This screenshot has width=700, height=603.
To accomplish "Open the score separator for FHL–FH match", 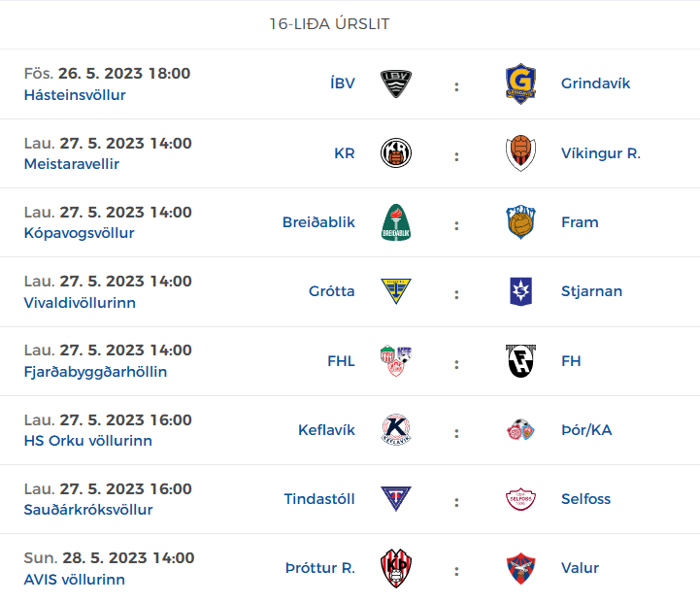I will [456, 364].
